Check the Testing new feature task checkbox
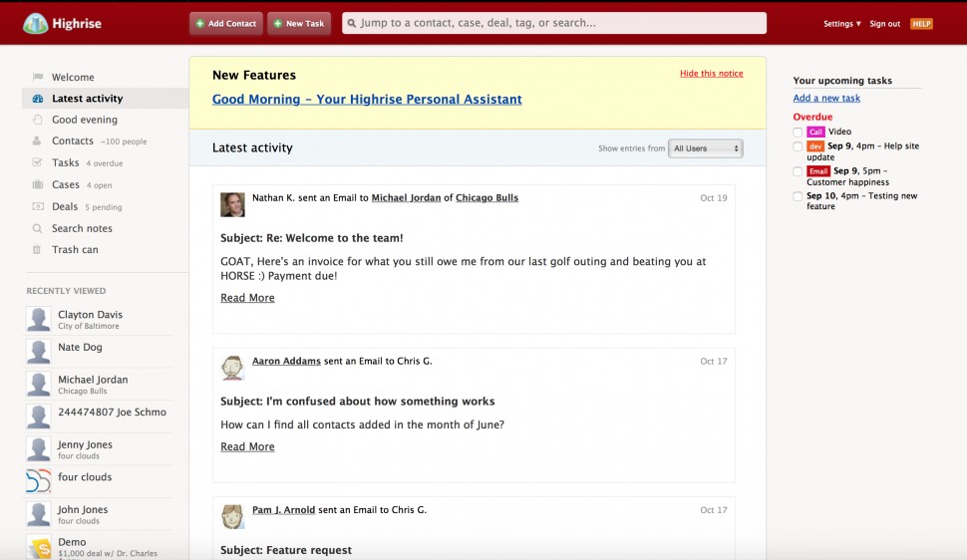 [798, 196]
